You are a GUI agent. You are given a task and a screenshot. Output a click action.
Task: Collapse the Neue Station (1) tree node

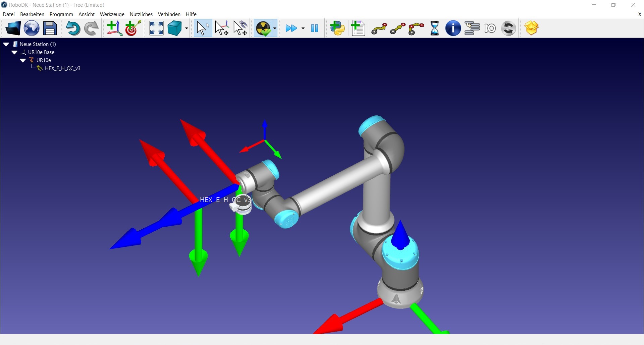(6, 44)
